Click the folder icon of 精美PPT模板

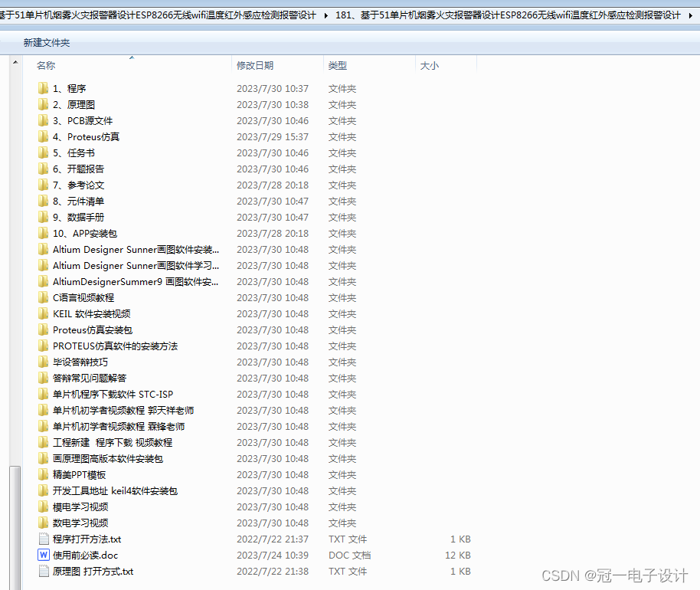44,474
